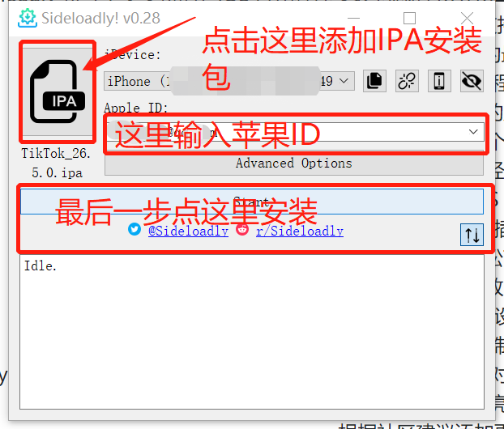
Task: Click the Twitter bird icon
Action: click(135, 229)
